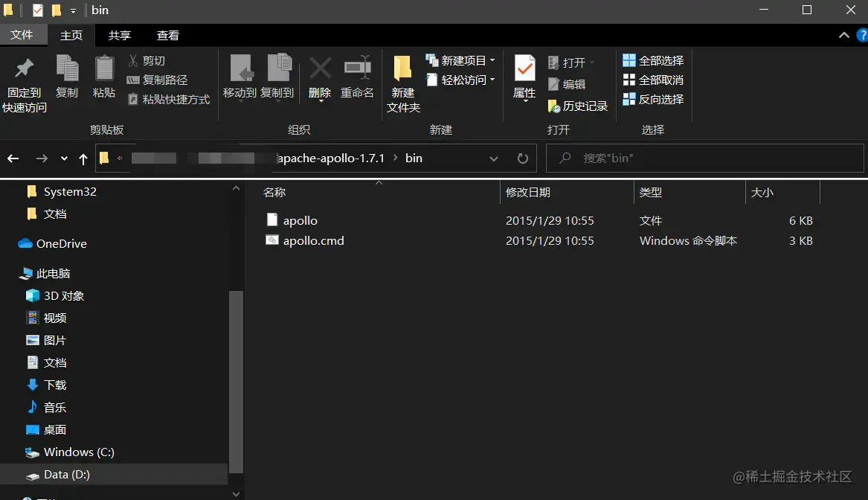The width and height of the screenshot is (868, 500).
Task: Select OneDrive in navigation pane
Action: (52, 243)
